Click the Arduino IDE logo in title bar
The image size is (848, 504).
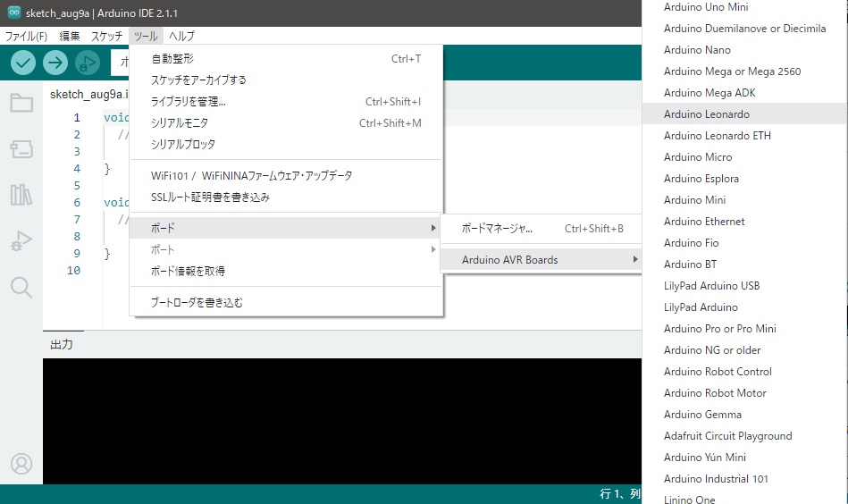pos(14,13)
